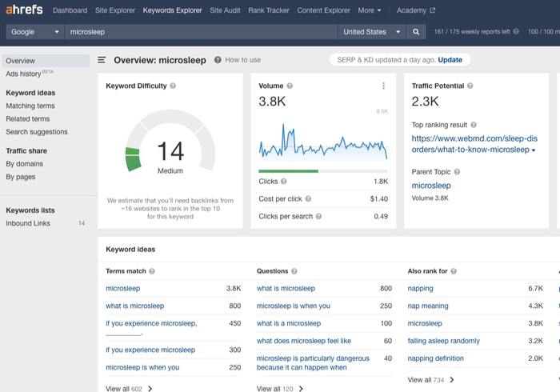Viewport: 560px width, 392px height.
Task: Click Keyword Difficulty info icon
Action: (173, 86)
